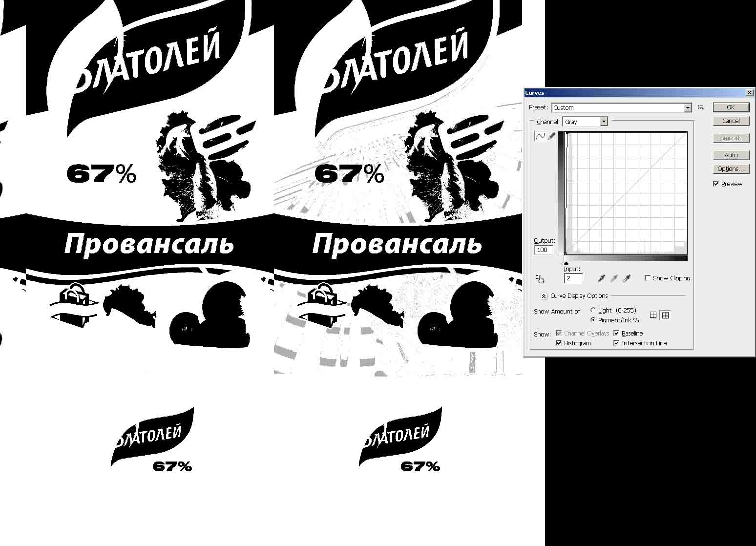This screenshot has height=546, width=756.
Task: Open the Channel Gray dropdown
Action: click(585, 122)
